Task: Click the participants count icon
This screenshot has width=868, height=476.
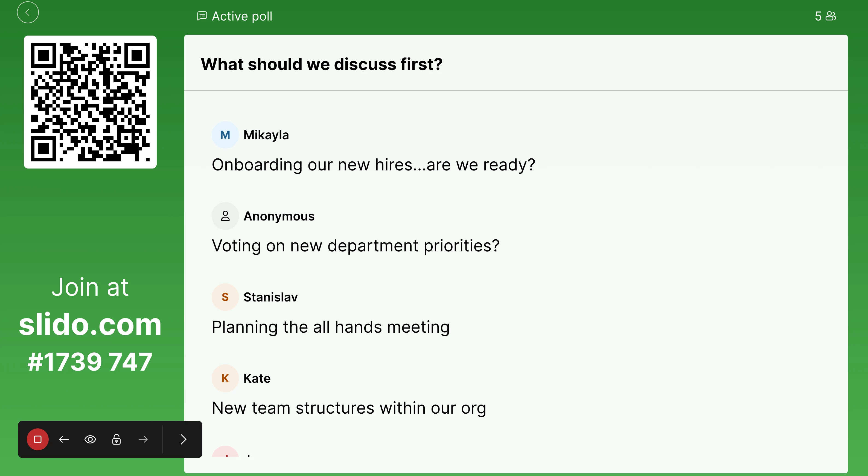Action: pyautogui.click(x=831, y=16)
